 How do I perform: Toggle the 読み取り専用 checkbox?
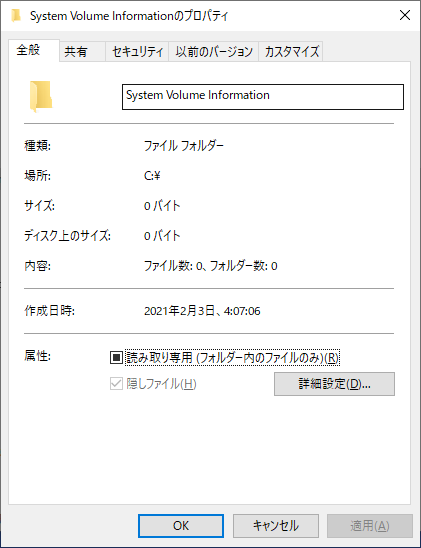tap(116, 358)
